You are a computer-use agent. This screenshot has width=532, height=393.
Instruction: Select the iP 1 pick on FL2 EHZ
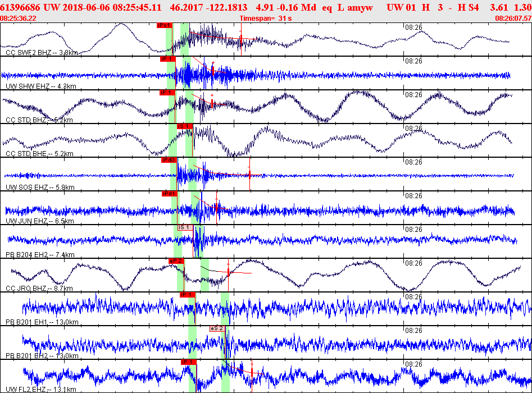coord(189,362)
